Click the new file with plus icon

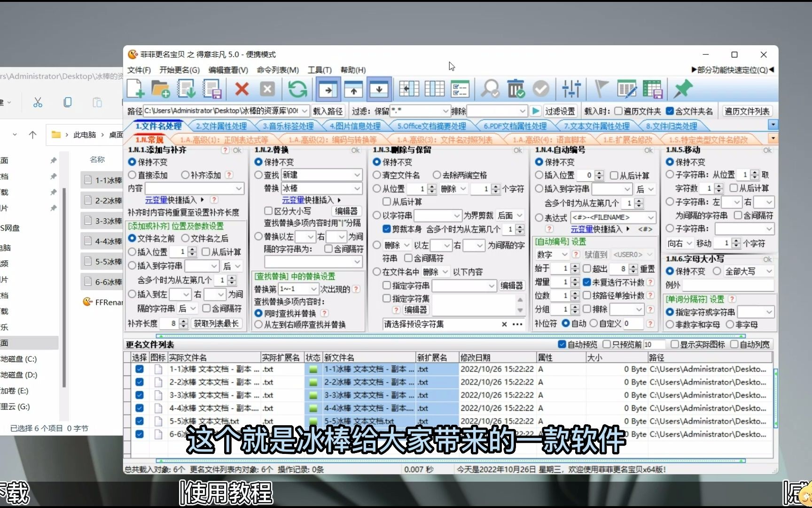click(135, 89)
